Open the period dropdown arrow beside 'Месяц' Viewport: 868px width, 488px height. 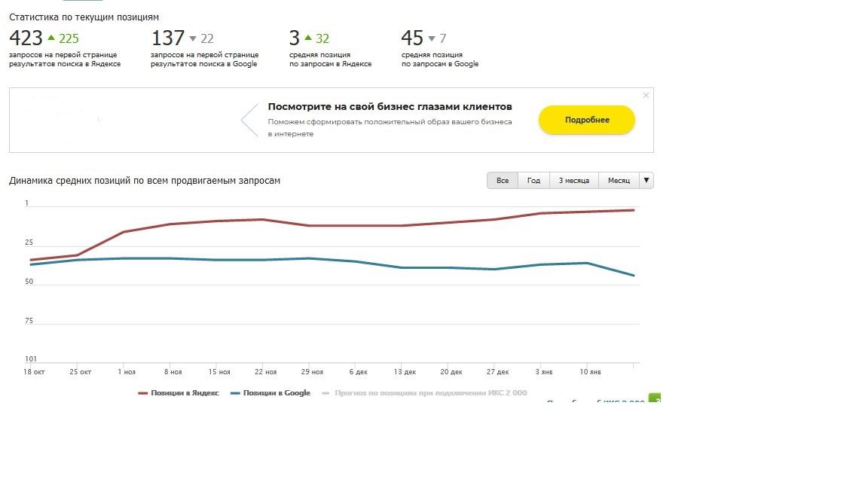pos(646,181)
